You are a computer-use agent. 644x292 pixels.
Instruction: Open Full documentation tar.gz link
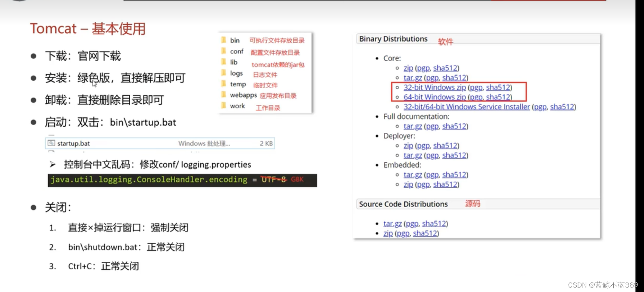click(413, 126)
